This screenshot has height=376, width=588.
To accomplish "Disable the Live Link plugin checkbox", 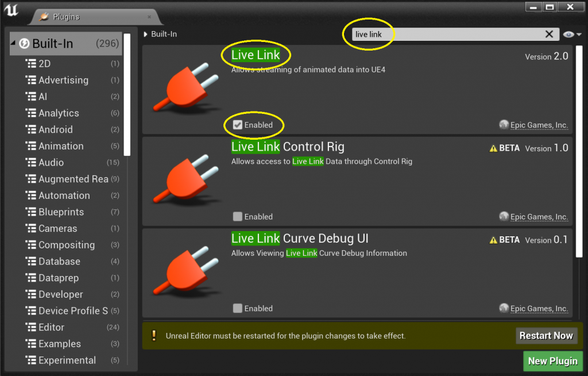I will [237, 125].
